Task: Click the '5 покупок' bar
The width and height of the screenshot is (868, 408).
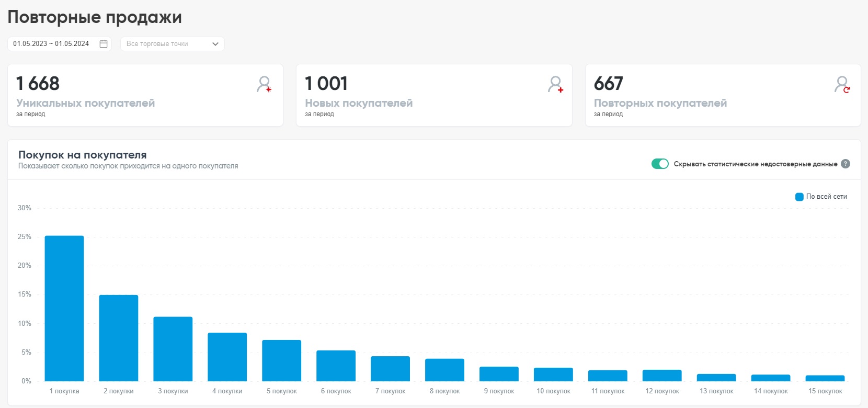Action: [x=282, y=360]
